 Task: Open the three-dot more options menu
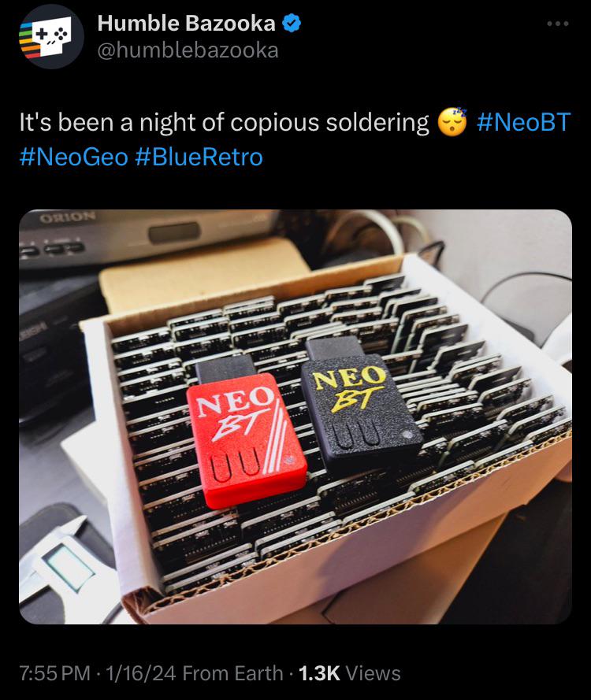pos(558,24)
